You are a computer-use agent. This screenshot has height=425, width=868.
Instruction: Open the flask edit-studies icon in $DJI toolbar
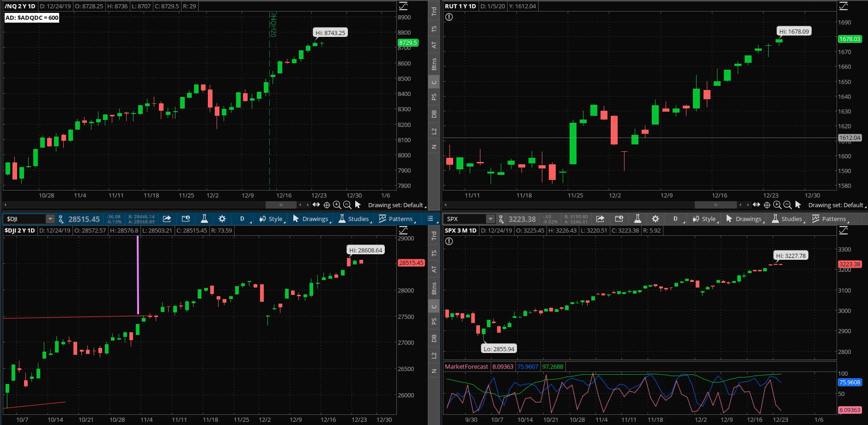click(204, 219)
